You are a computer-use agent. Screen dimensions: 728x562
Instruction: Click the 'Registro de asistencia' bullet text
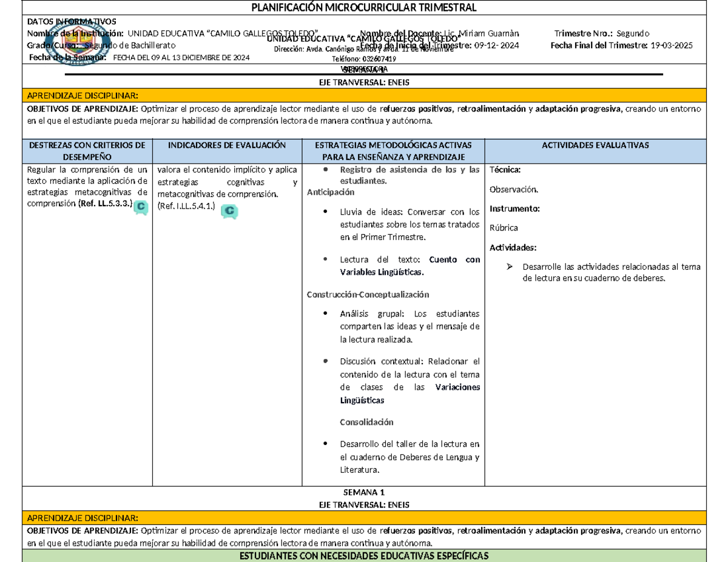(x=410, y=175)
